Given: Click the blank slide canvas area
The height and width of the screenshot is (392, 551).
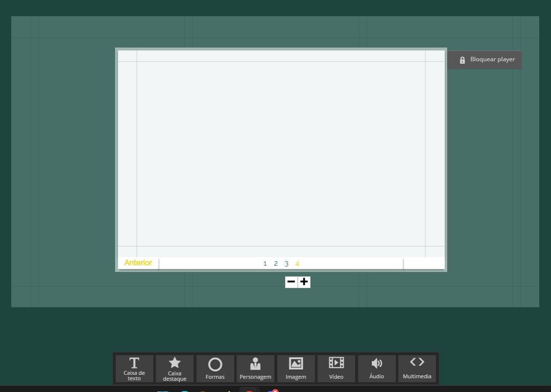Looking at the screenshot, I should point(281,153).
